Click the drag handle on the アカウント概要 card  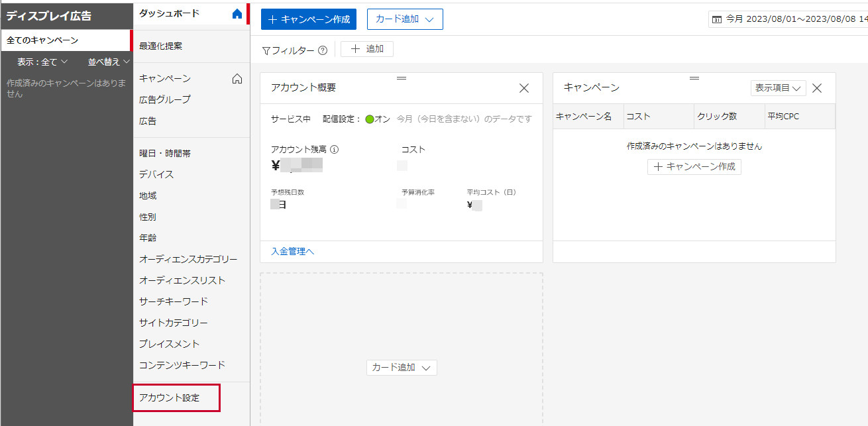pos(402,78)
